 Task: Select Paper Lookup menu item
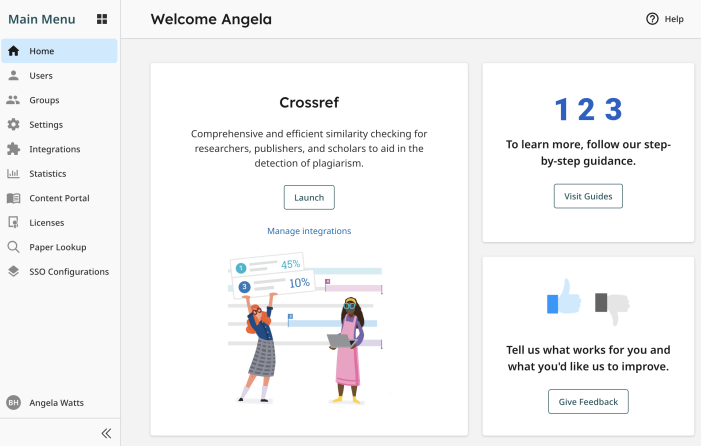[59, 247]
